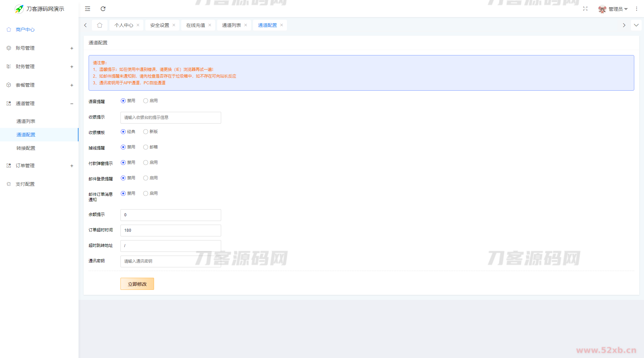Image resolution: width=644 pixels, height=358 pixels.
Task: Open 商户中心 from the sidebar
Action: 25,30
